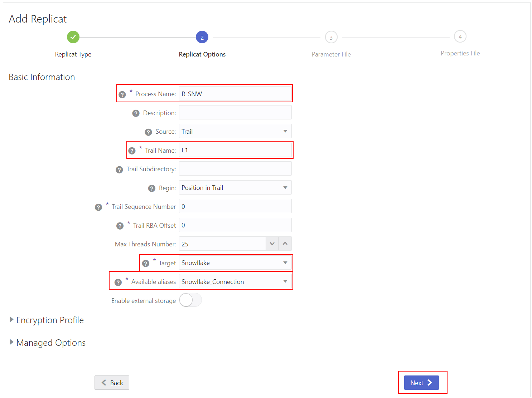
Task: Increase Max Threads Number with the up arrow
Action: click(x=285, y=244)
